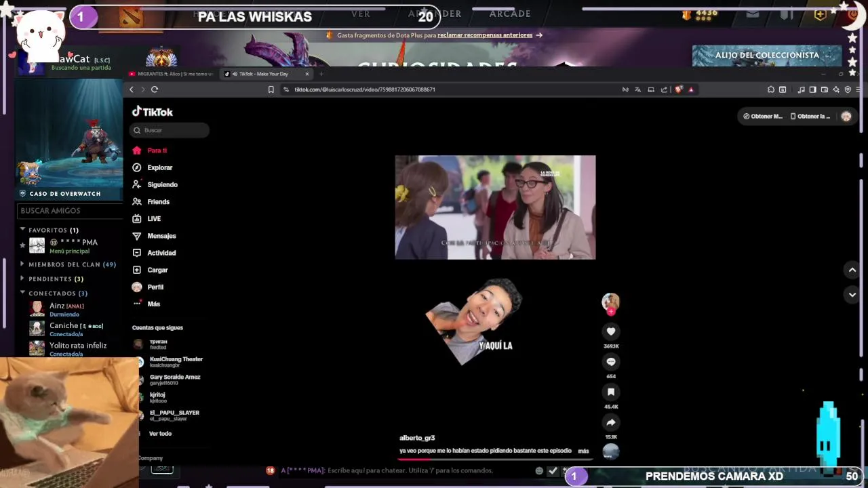Click the 'Ver todo' followed accounts link
This screenshot has height=488, width=868.
pos(160,434)
